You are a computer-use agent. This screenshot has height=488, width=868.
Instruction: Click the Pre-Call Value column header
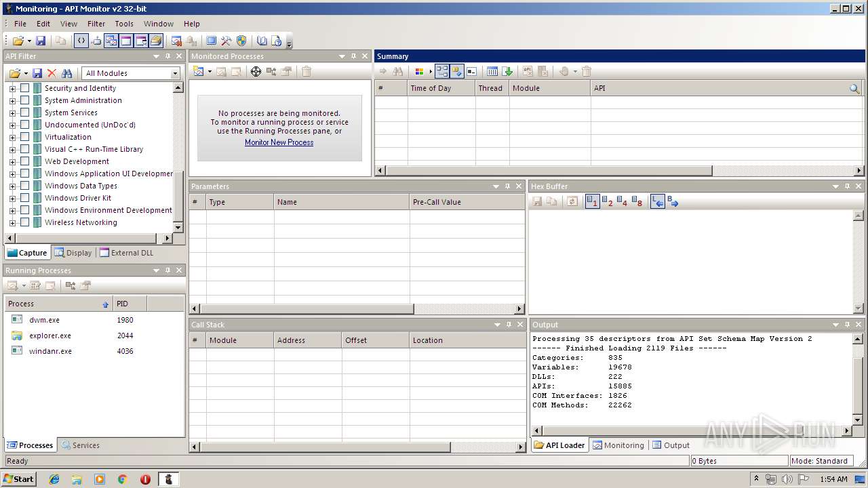pyautogui.click(x=467, y=202)
